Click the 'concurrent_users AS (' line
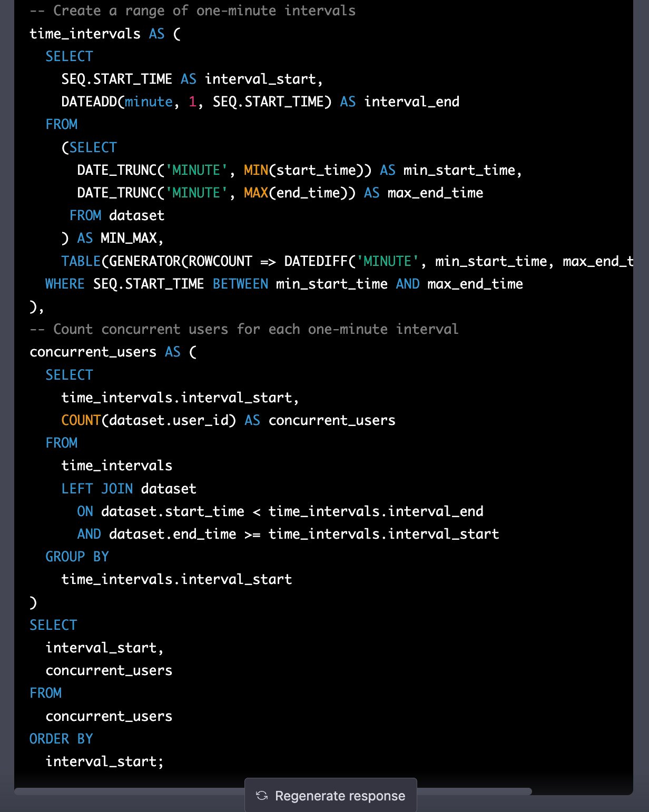649x812 pixels. pos(113,352)
